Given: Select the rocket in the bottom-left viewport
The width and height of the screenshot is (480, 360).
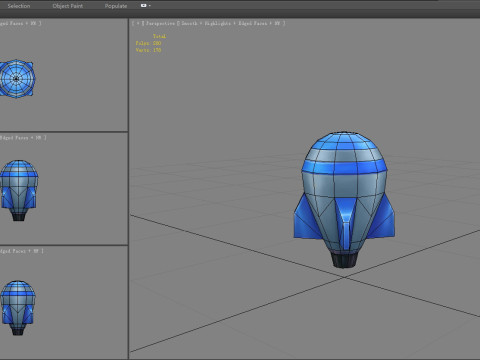Looking at the screenshot, I should pyautogui.click(x=18, y=308).
